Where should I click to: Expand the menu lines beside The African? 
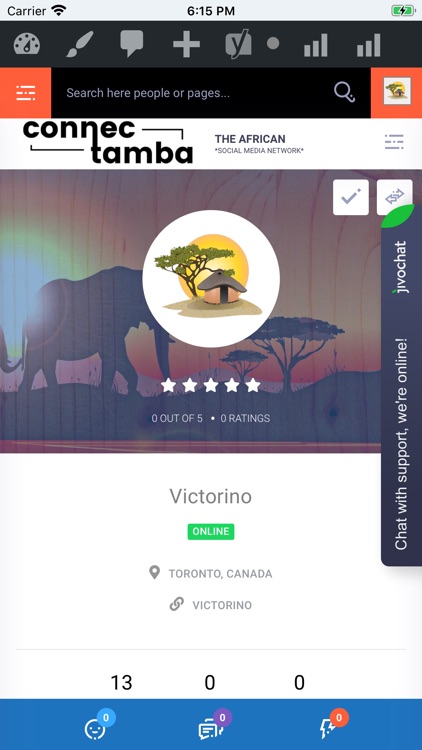(394, 142)
